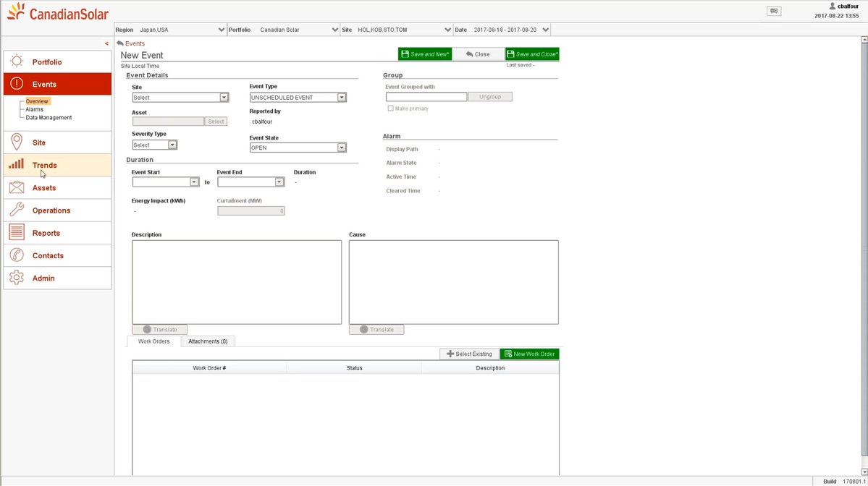The height and width of the screenshot is (486, 868).
Task: Open the Portfolio filter dropdown
Action: pos(335,30)
